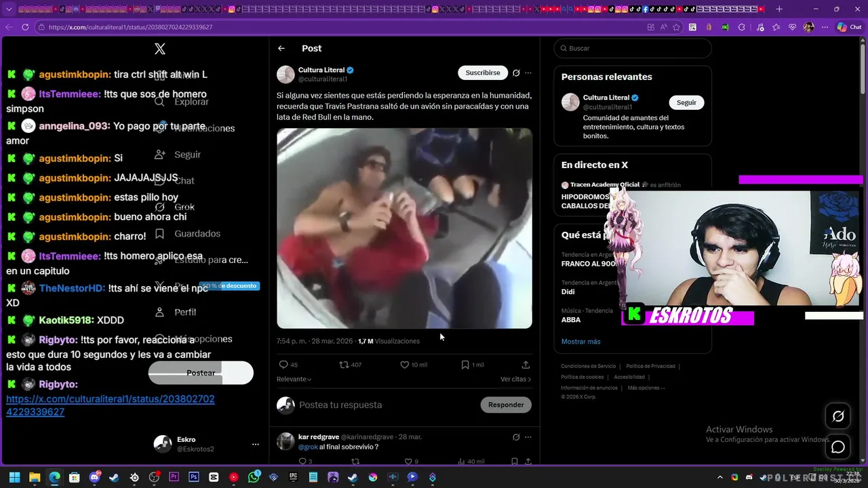868x488 pixels.
Task: Click Suscribirse button on post
Action: 483,73
